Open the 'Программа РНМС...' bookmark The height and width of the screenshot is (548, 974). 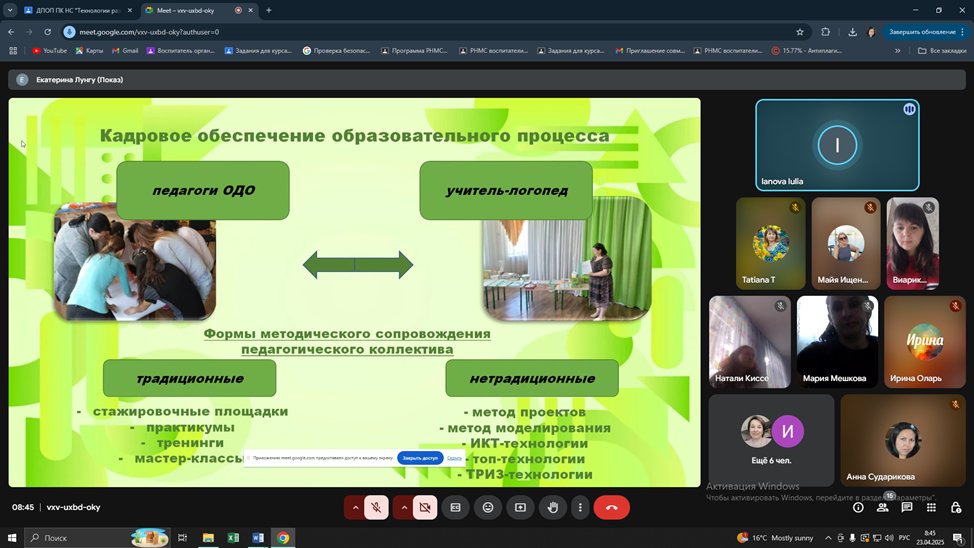[x=414, y=51]
